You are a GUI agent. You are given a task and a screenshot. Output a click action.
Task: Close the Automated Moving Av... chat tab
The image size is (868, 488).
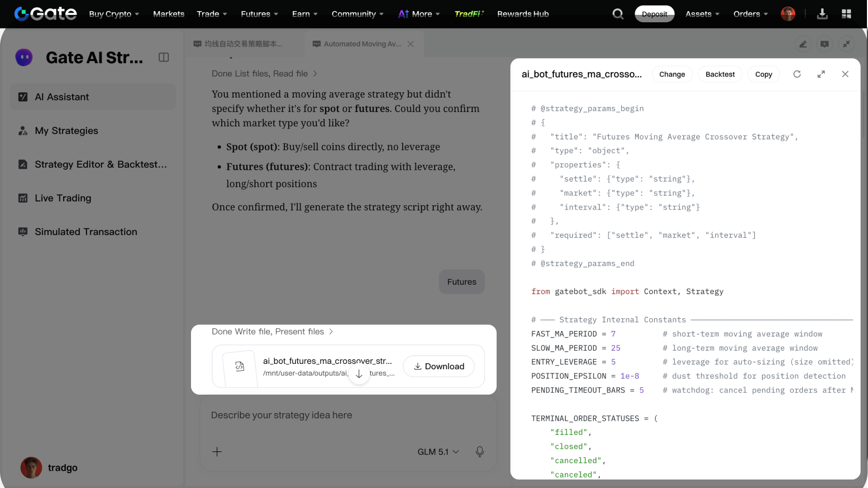coord(411,44)
